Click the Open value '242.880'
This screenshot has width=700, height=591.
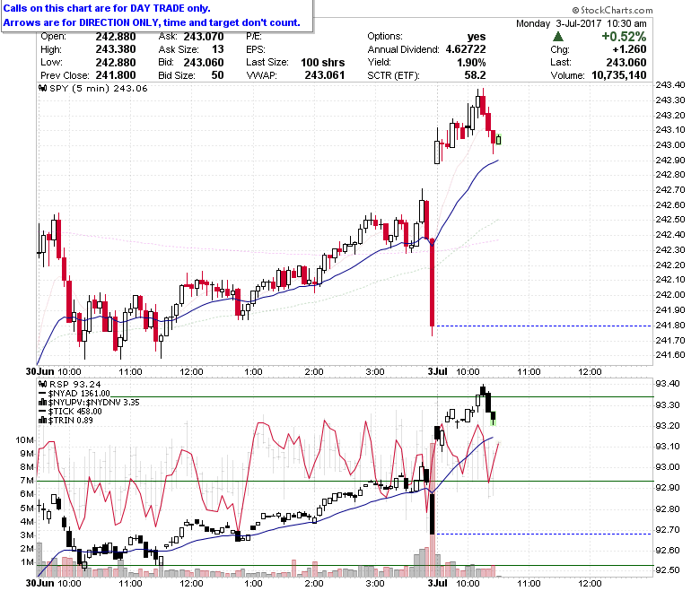pyautogui.click(x=116, y=37)
